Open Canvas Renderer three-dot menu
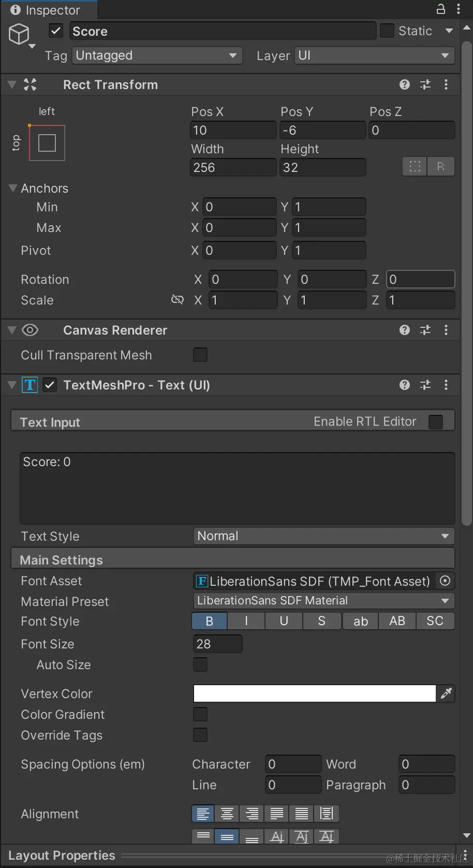 coord(446,330)
